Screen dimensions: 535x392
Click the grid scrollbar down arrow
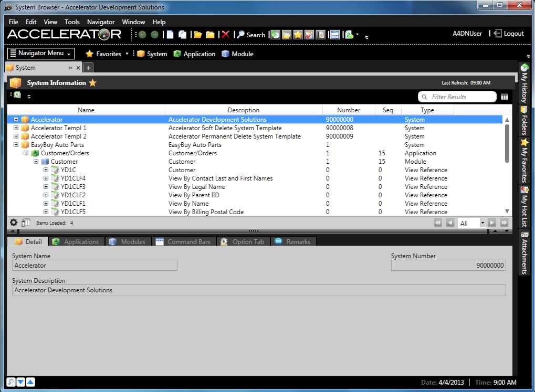(507, 211)
